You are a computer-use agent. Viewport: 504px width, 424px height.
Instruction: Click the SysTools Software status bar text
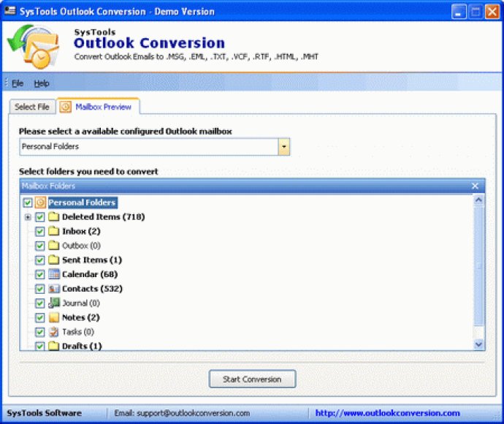pos(44,413)
